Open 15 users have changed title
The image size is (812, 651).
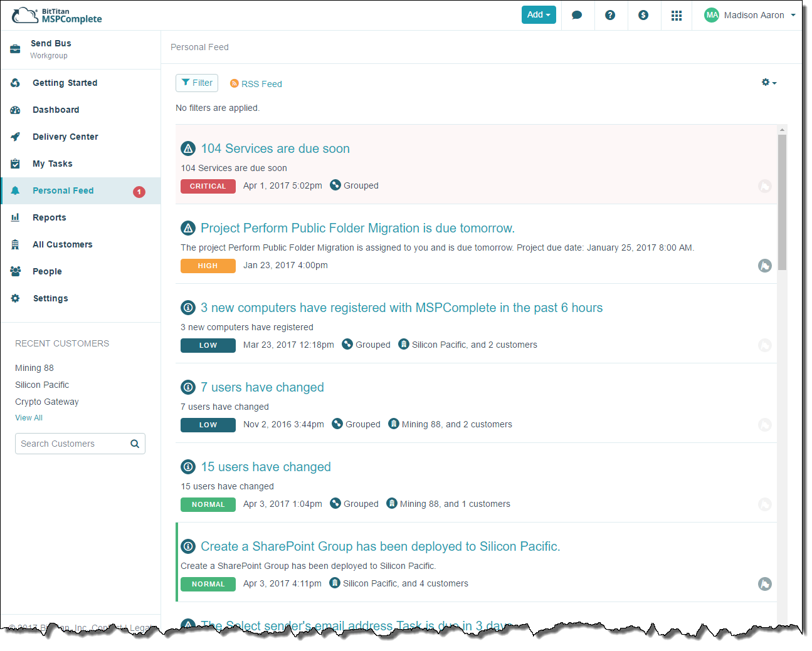click(266, 467)
